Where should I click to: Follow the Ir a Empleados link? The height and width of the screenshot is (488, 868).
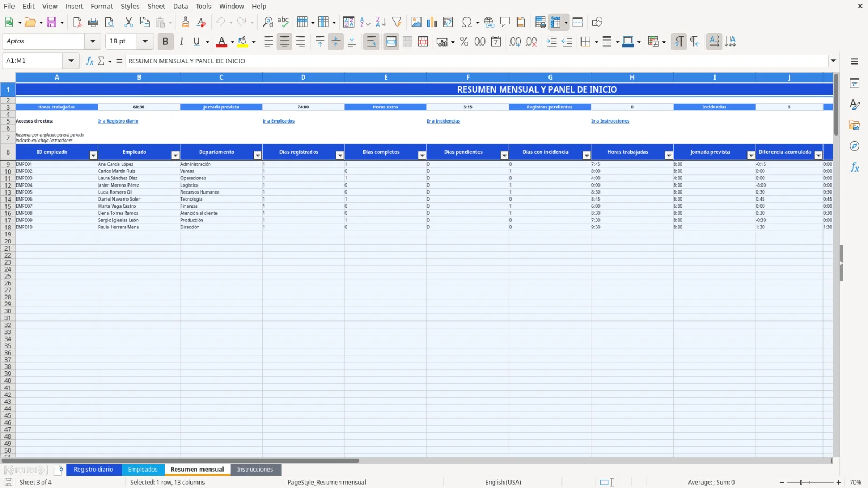(x=278, y=121)
